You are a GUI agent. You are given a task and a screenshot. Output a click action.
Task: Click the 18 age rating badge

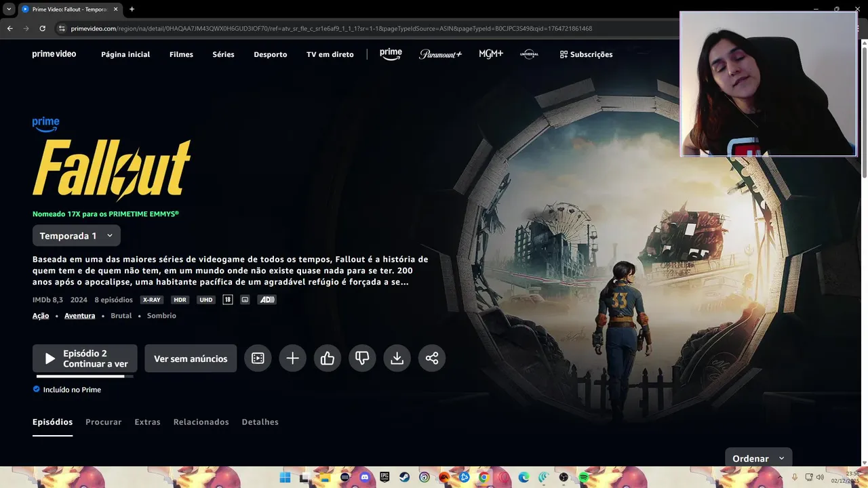click(227, 300)
